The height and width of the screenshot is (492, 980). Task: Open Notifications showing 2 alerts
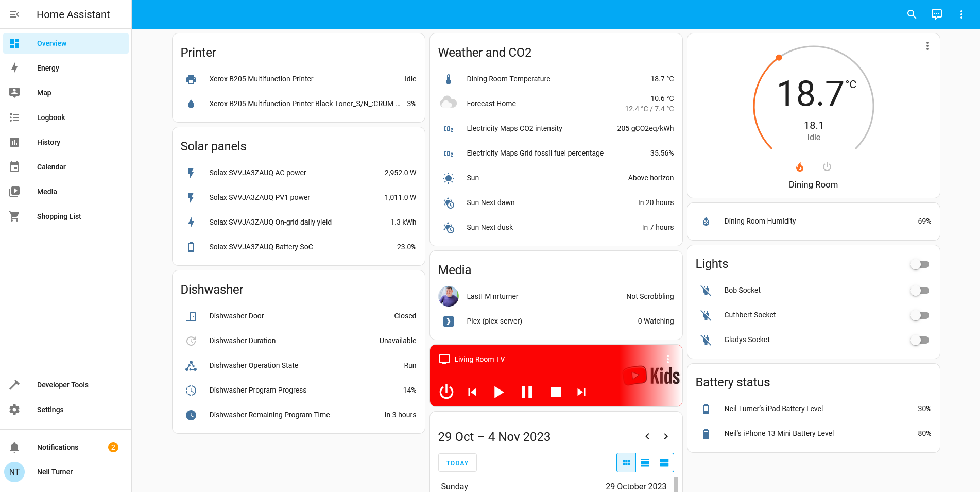pyautogui.click(x=58, y=447)
